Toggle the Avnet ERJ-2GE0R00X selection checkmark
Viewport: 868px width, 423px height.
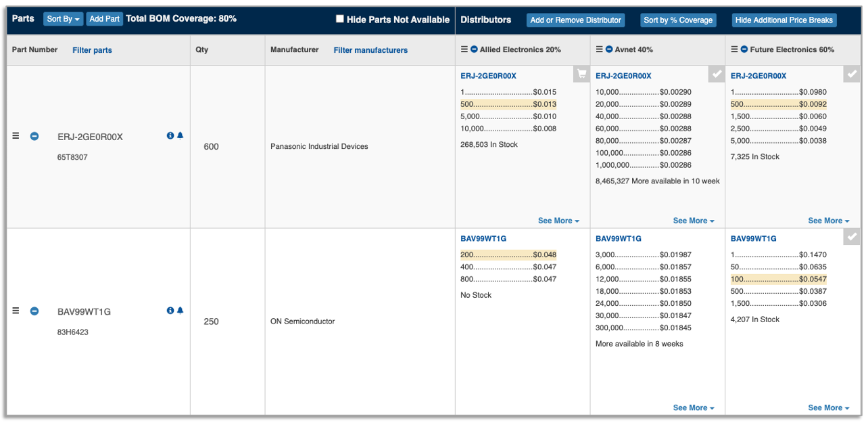click(x=717, y=74)
